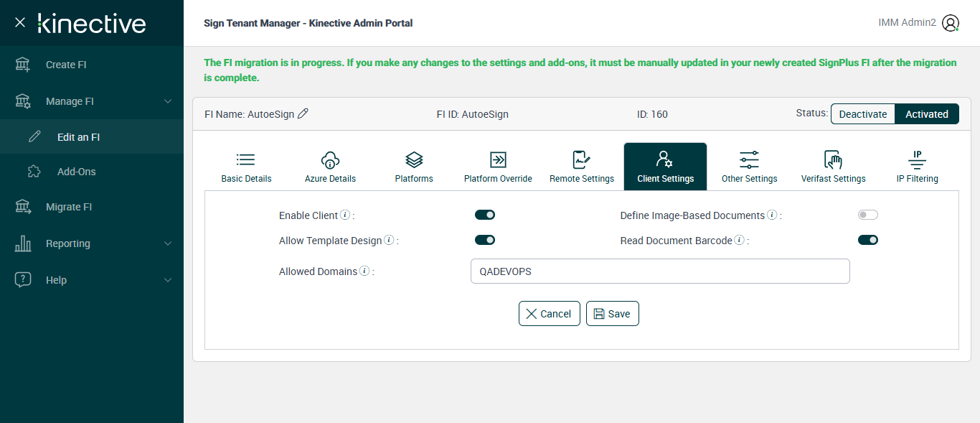Click the Azure Details cloud icon
The image size is (980, 423).
(330, 159)
